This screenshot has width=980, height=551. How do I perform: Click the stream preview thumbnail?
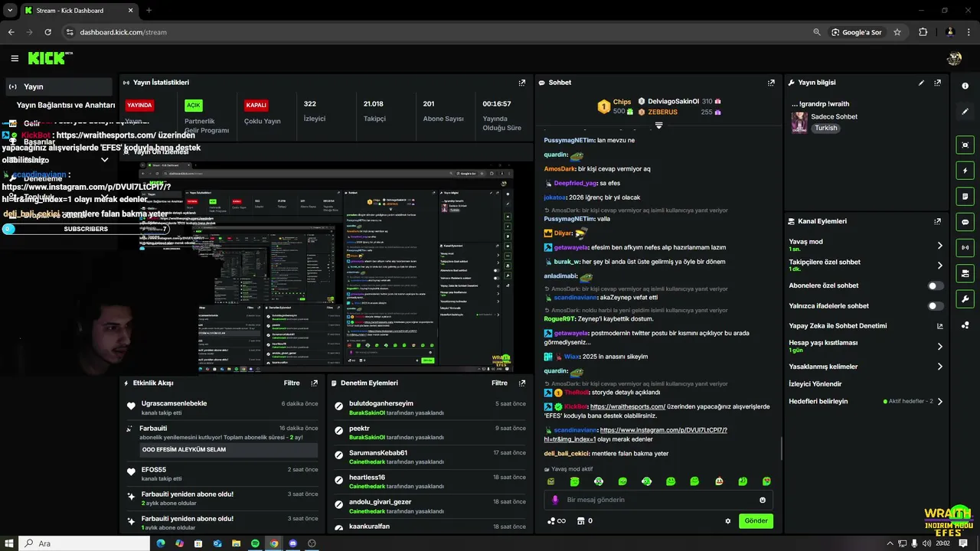[325, 267]
